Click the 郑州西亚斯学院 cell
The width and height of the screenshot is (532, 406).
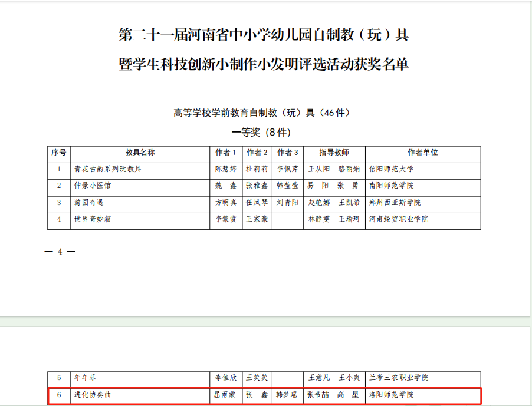pyautogui.click(x=395, y=203)
